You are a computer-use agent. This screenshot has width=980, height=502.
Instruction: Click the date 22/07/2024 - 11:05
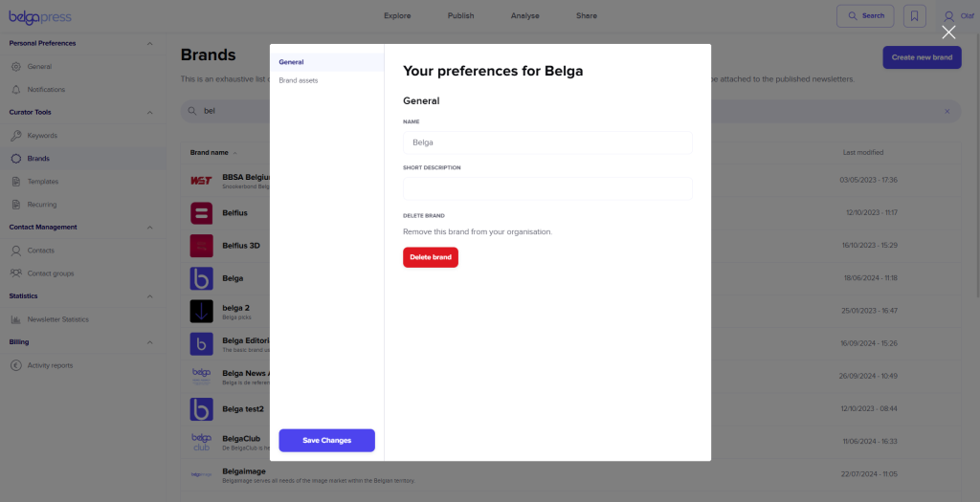[869, 474]
